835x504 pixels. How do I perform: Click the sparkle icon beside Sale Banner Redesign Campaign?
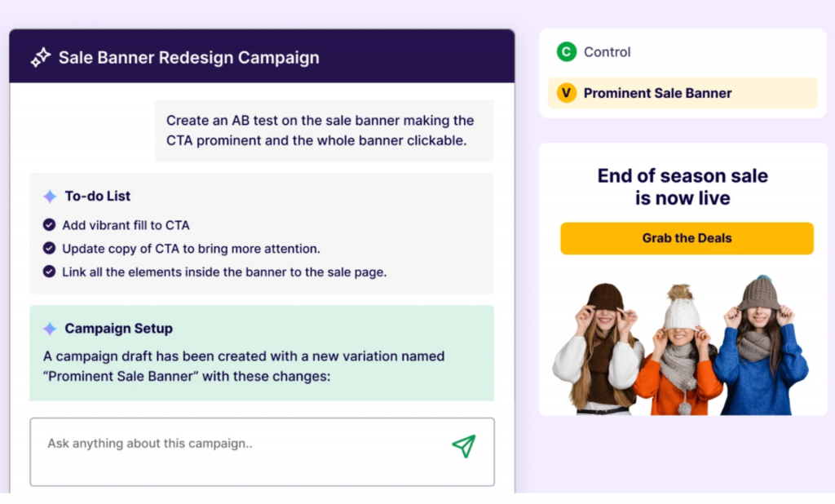[x=41, y=58]
